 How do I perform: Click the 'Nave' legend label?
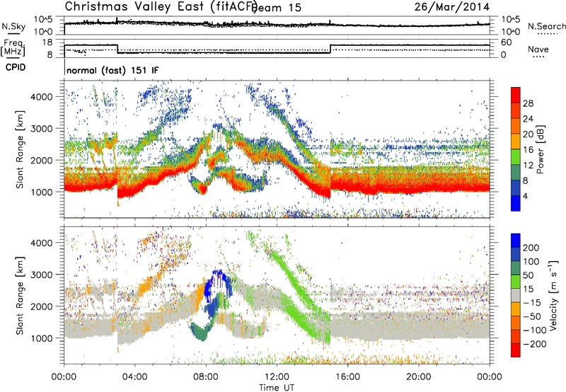(x=538, y=49)
